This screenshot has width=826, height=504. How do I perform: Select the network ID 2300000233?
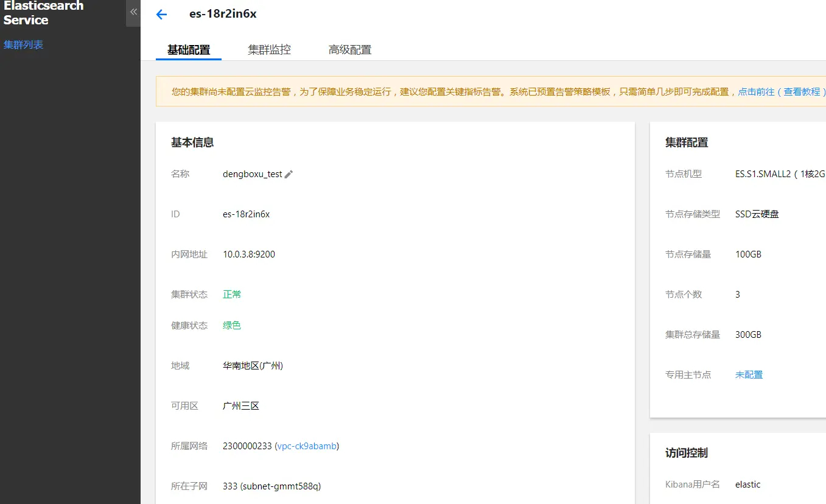(247, 446)
